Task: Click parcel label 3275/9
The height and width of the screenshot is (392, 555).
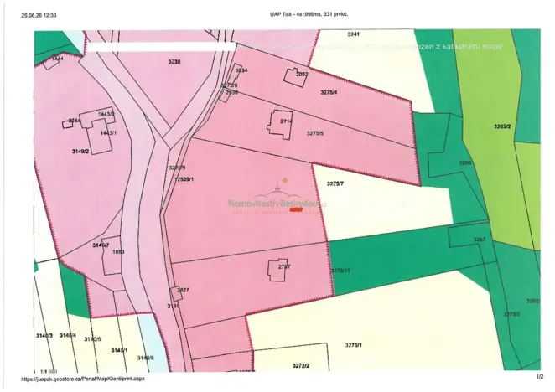Action: (177, 168)
